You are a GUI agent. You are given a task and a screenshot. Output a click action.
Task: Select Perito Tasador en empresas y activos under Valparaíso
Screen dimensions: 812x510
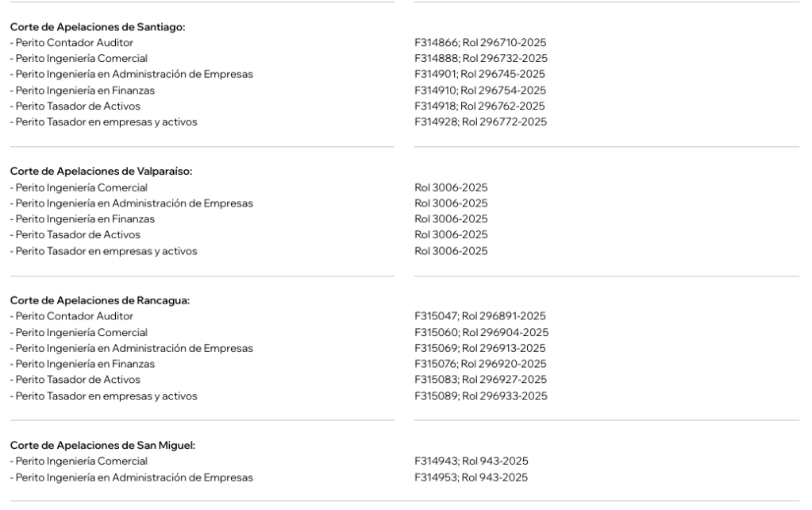(x=103, y=251)
